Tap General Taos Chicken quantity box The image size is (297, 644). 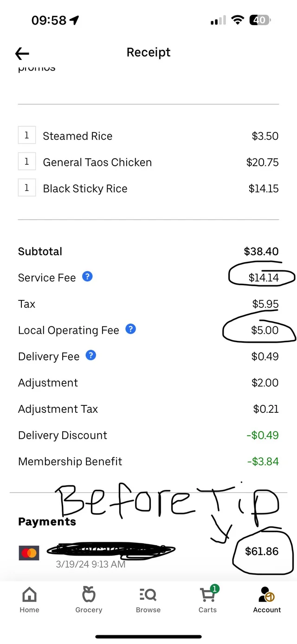(x=27, y=162)
